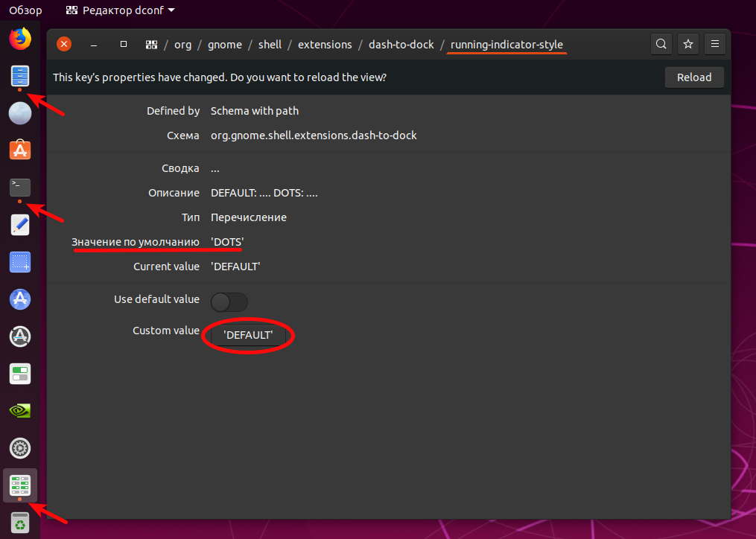Launch the Settings gear icon in the dock

click(19, 448)
